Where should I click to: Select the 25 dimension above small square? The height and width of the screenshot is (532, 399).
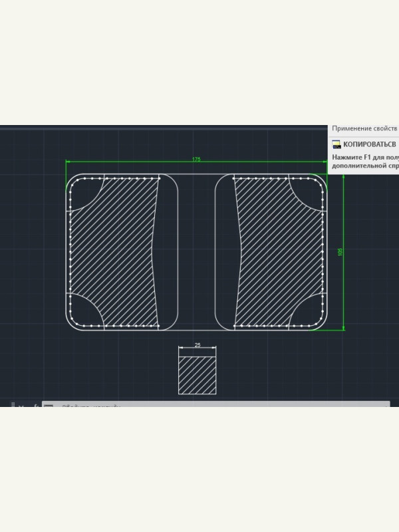198,345
